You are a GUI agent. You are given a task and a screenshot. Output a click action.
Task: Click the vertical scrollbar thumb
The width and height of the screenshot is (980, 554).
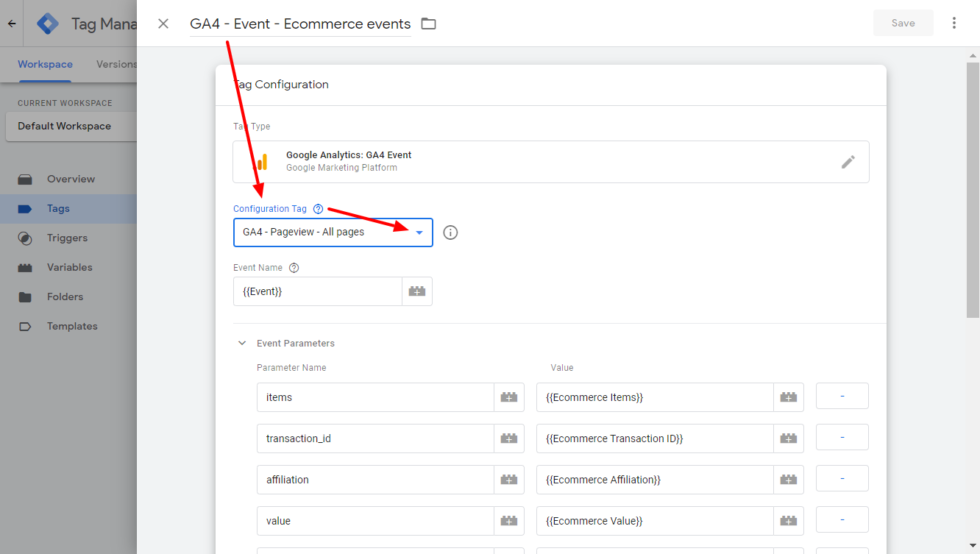[972, 189]
